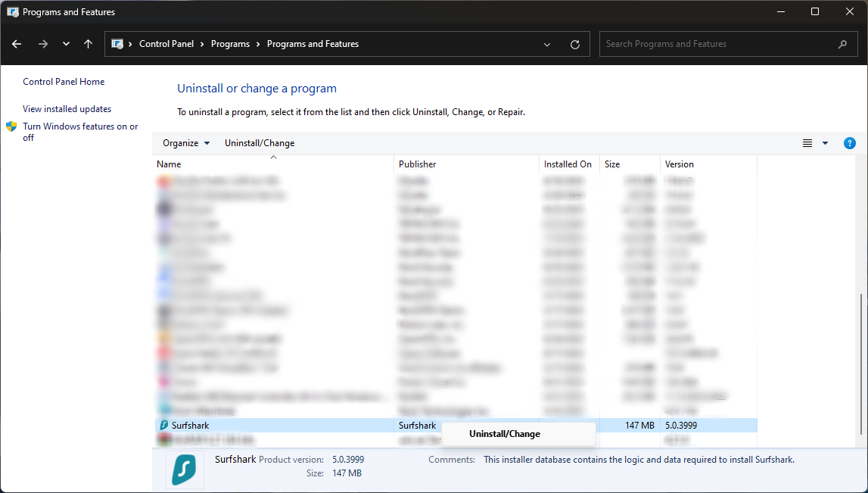Open View installed updates link

coord(67,109)
